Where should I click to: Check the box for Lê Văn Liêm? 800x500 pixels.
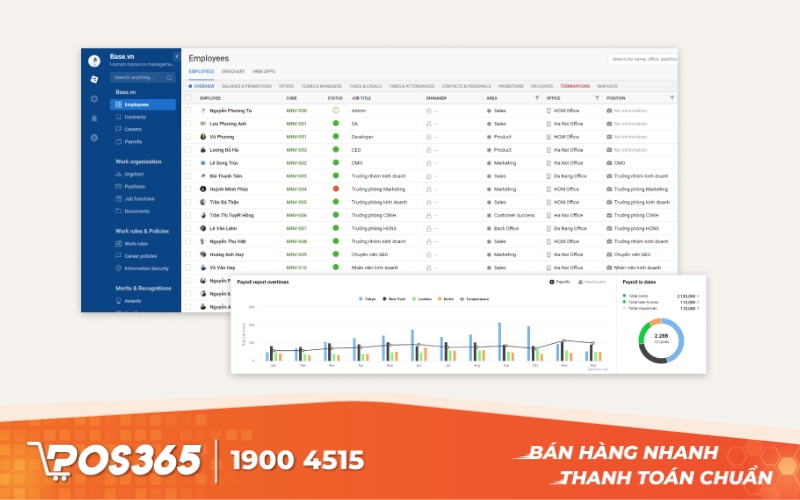(x=188, y=228)
